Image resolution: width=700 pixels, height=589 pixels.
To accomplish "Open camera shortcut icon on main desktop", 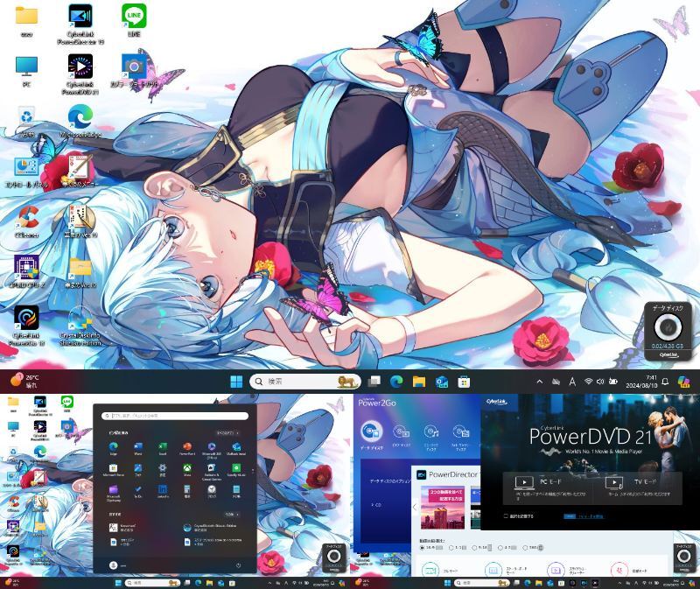I will 134,71.
